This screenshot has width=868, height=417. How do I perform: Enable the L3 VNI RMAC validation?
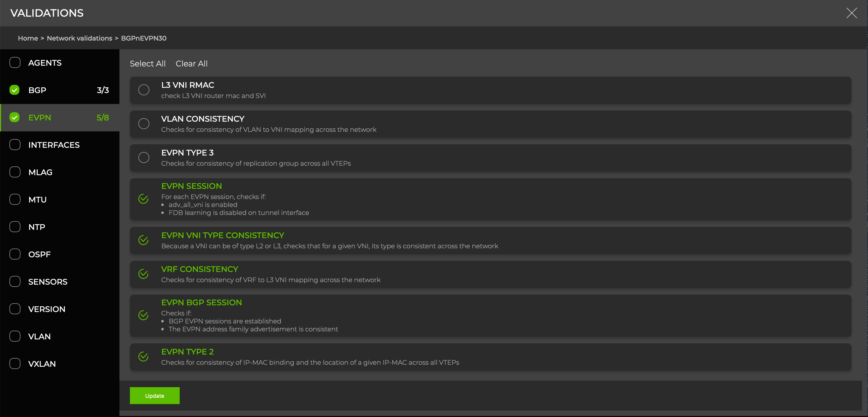[144, 90]
